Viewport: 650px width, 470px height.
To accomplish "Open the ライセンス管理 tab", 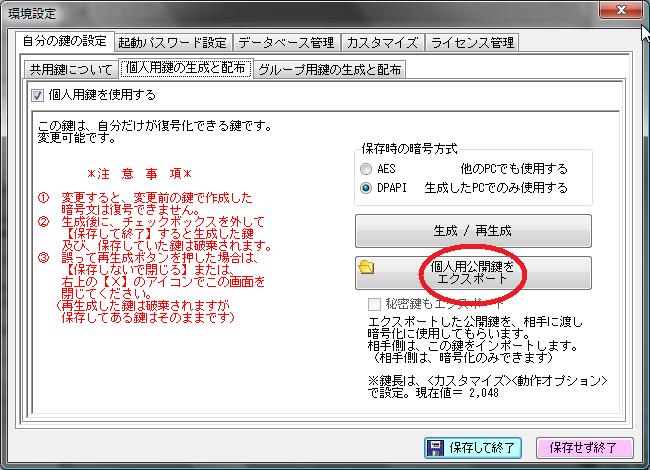I will click(x=472, y=43).
